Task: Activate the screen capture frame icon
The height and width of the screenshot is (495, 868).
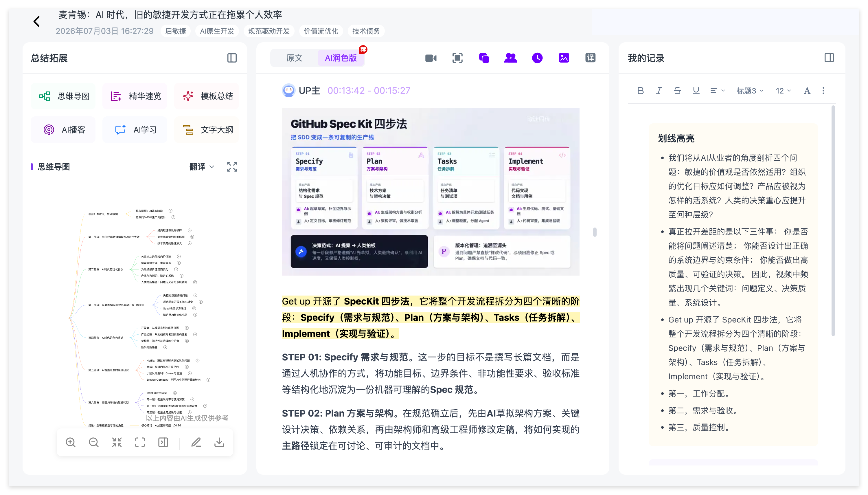Action: [457, 58]
